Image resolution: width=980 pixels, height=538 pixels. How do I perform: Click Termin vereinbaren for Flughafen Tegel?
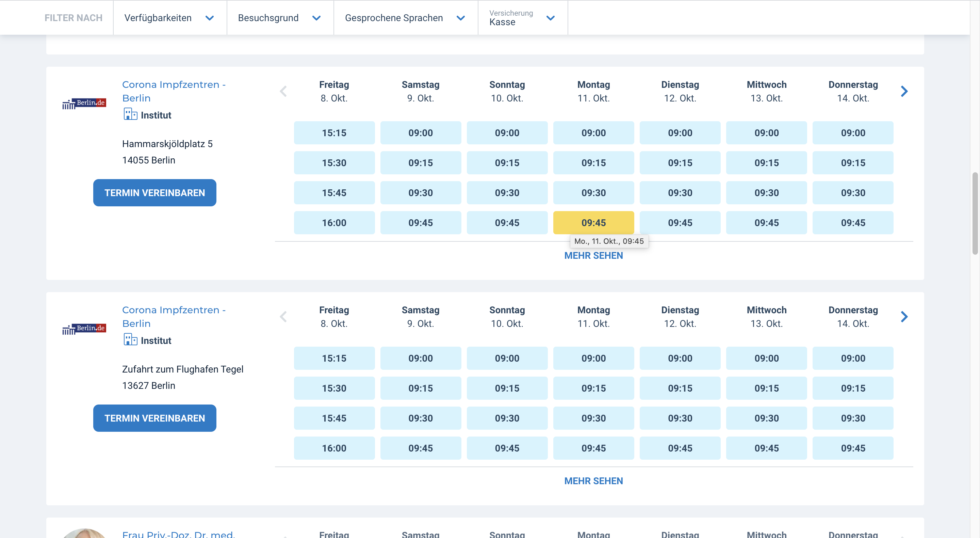pyautogui.click(x=155, y=418)
